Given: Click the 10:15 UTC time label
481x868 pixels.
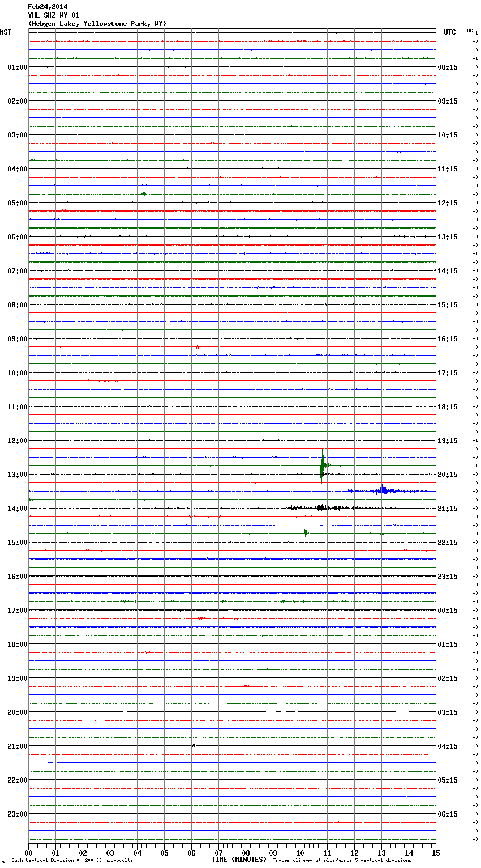Looking at the screenshot, I should coord(448,135).
